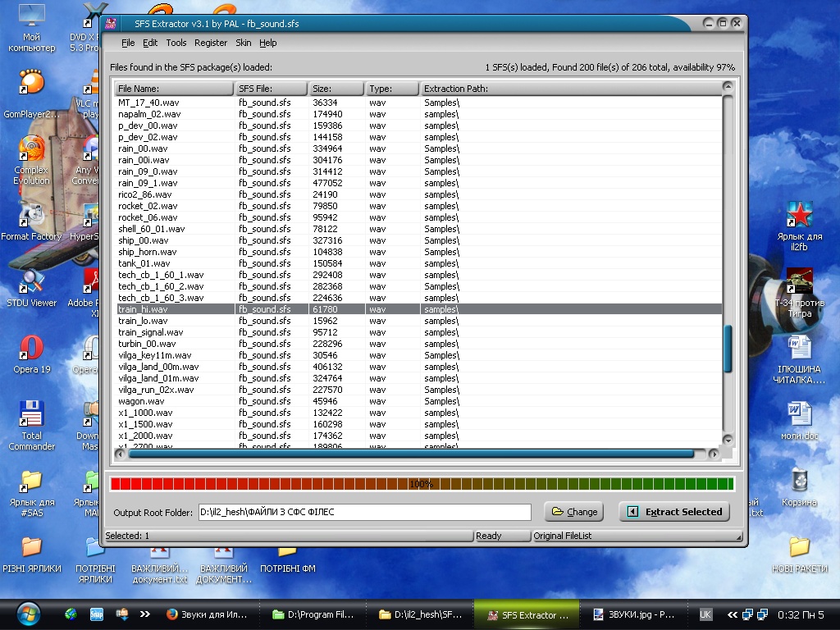Expand hidden system tray icons

733,614
